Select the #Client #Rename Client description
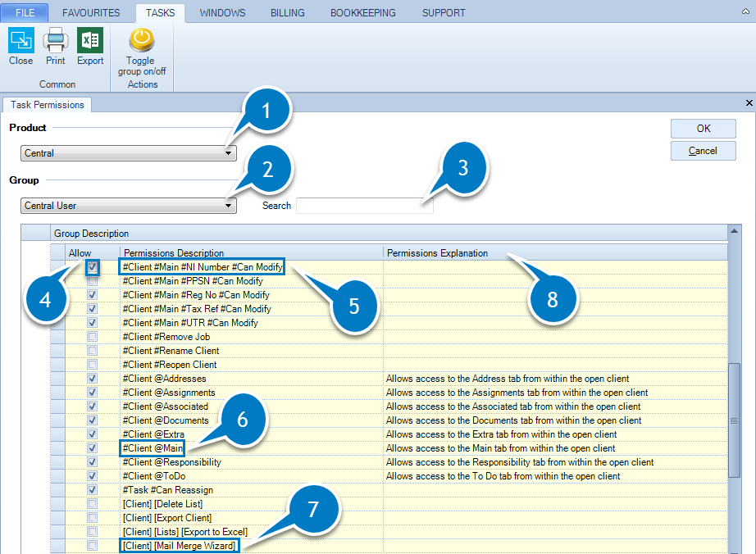The image size is (756, 554). [171, 351]
